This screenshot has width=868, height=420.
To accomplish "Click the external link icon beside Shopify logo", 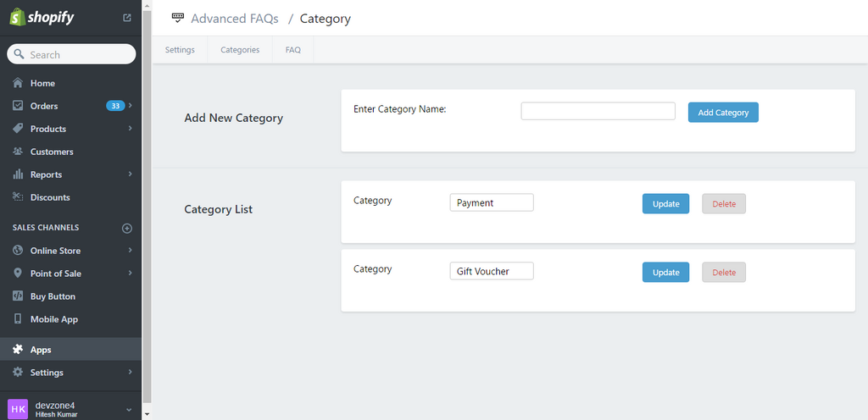I will click(127, 18).
